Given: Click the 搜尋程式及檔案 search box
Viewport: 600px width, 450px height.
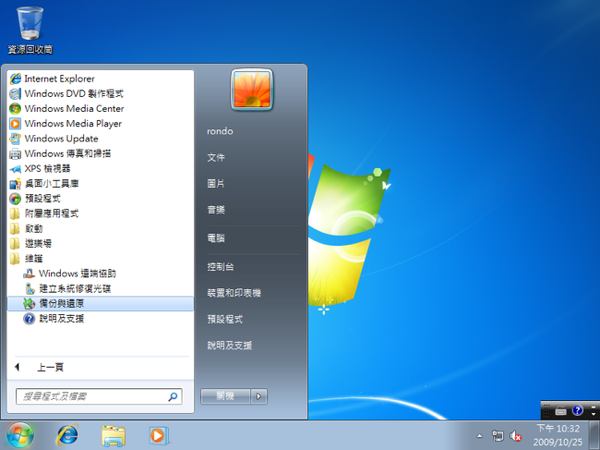Looking at the screenshot, I should [99, 396].
